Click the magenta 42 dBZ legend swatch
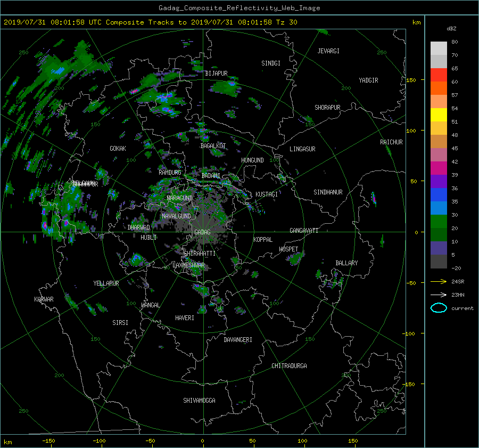Screen dimensions: 479x448 [439, 168]
